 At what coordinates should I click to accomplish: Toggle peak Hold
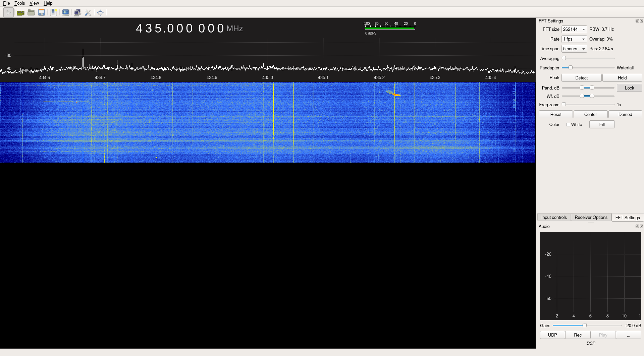tap(622, 78)
